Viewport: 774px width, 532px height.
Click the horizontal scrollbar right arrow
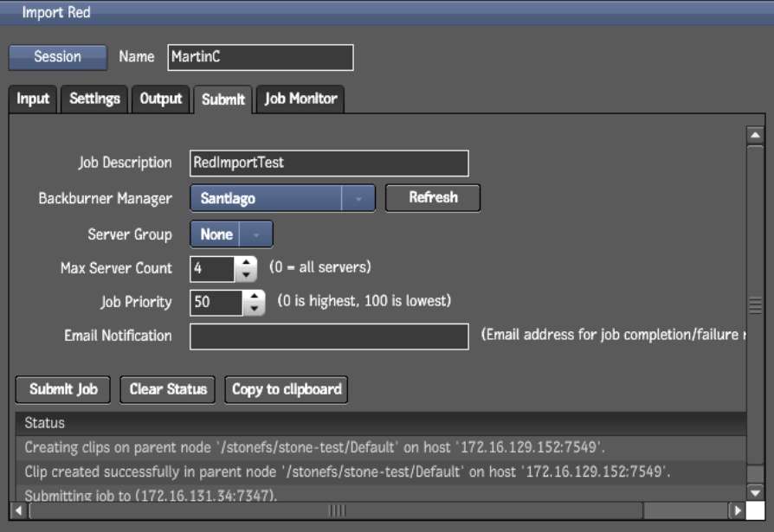click(x=736, y=510)
